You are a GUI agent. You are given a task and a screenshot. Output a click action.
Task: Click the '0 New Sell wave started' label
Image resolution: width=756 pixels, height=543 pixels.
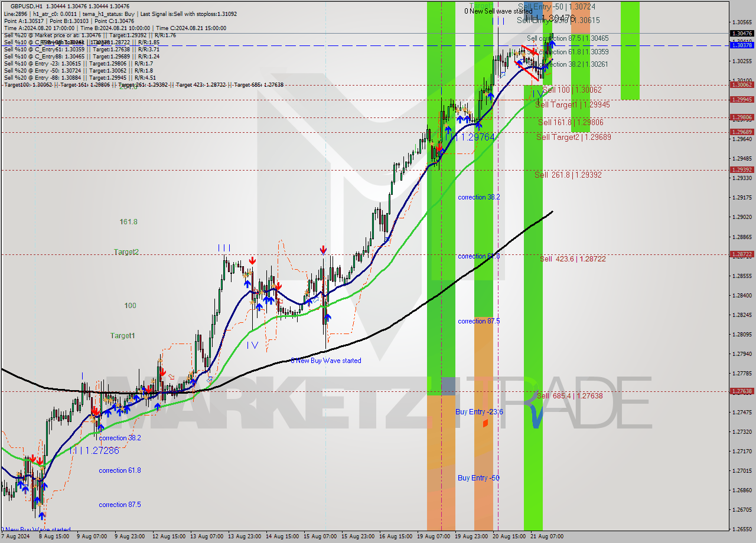pos(498,11)
